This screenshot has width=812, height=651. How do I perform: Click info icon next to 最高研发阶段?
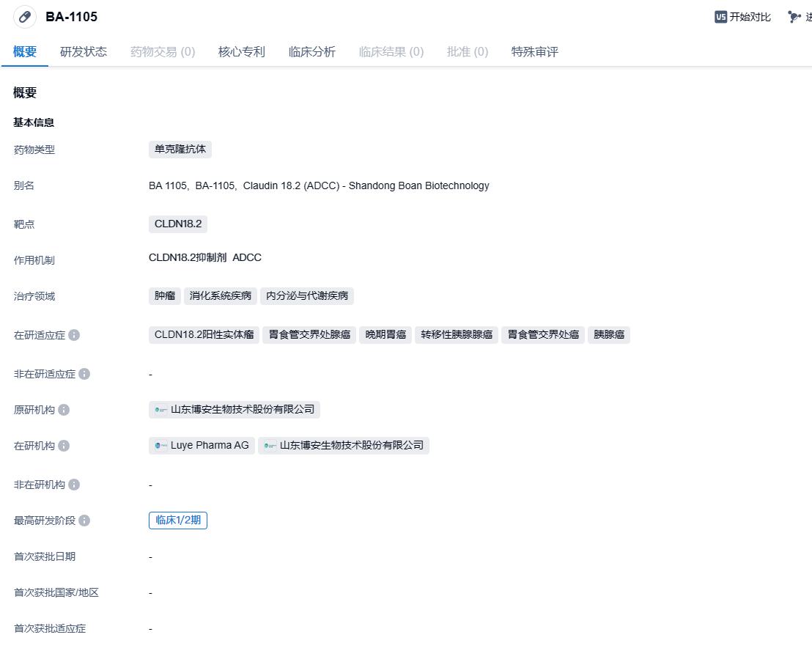pyautogui.click(x=84, y=521)
